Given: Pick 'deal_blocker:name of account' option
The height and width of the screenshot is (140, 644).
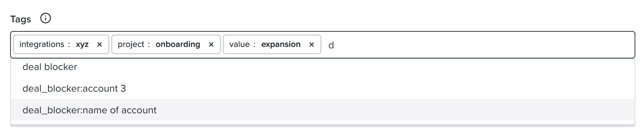Looking at the screenshot, I should (323, 110).
